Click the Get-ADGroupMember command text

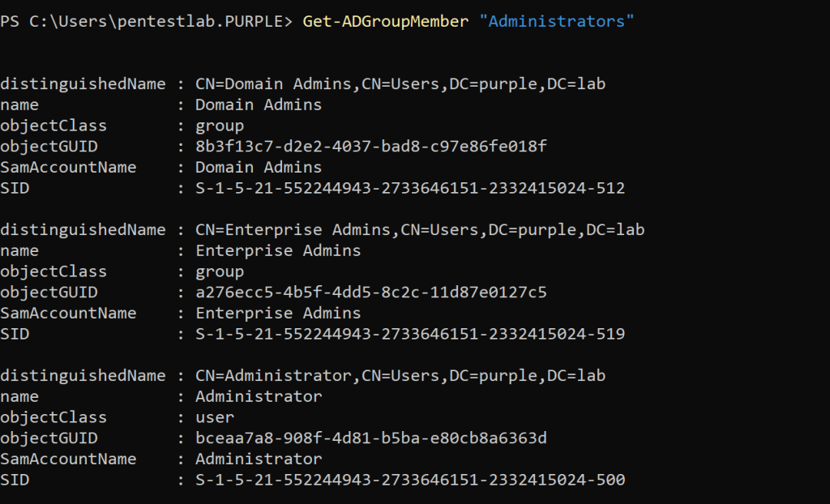[385, 21]
